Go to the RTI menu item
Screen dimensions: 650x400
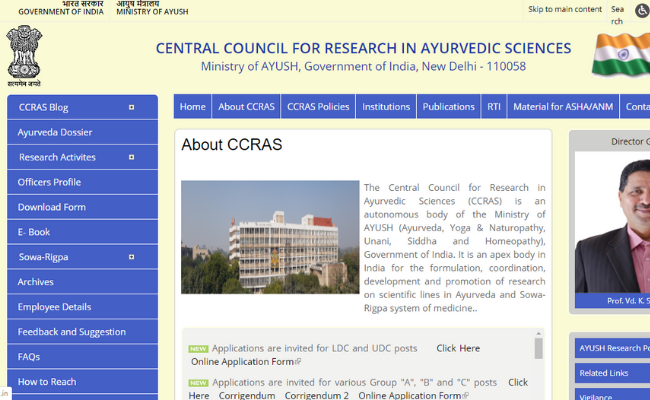coord(494,107)
